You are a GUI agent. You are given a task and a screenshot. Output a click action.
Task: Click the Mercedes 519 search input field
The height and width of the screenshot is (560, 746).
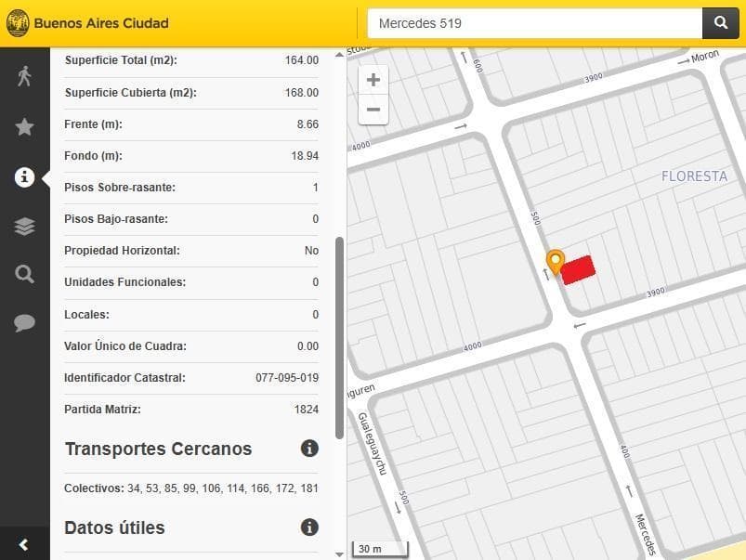click(x=534, y=23)
